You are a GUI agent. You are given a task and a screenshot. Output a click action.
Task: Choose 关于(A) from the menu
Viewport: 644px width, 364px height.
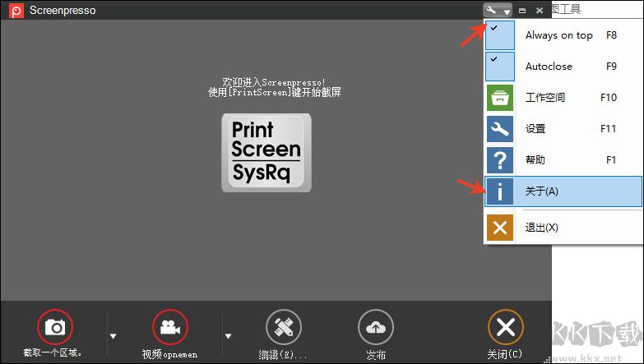click(x=563, y=191)
